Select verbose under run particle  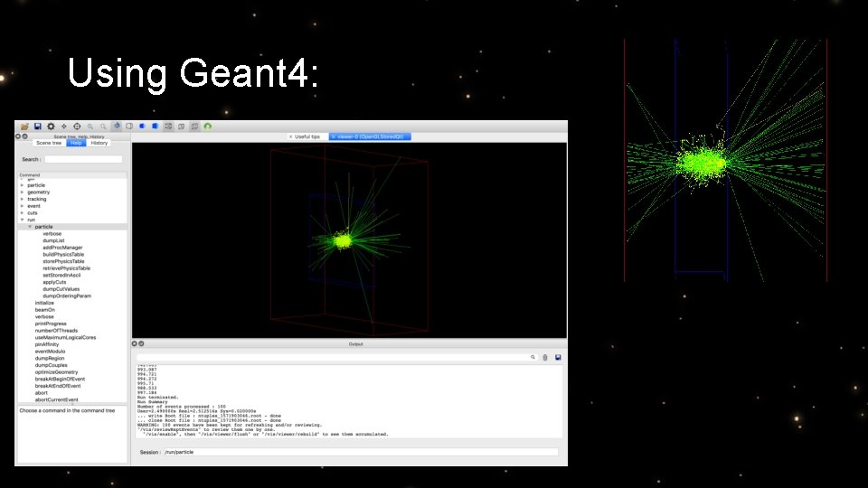[x=52, y=234]
